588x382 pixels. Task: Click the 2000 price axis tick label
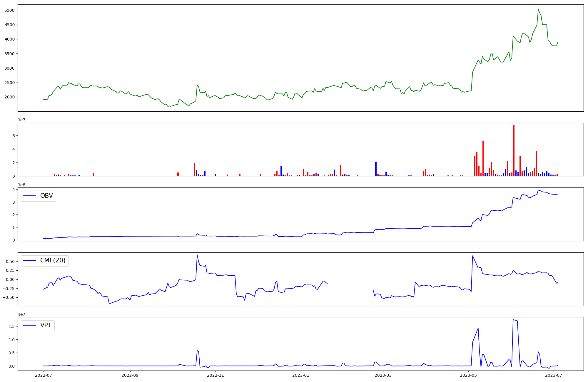coord(9,97)
